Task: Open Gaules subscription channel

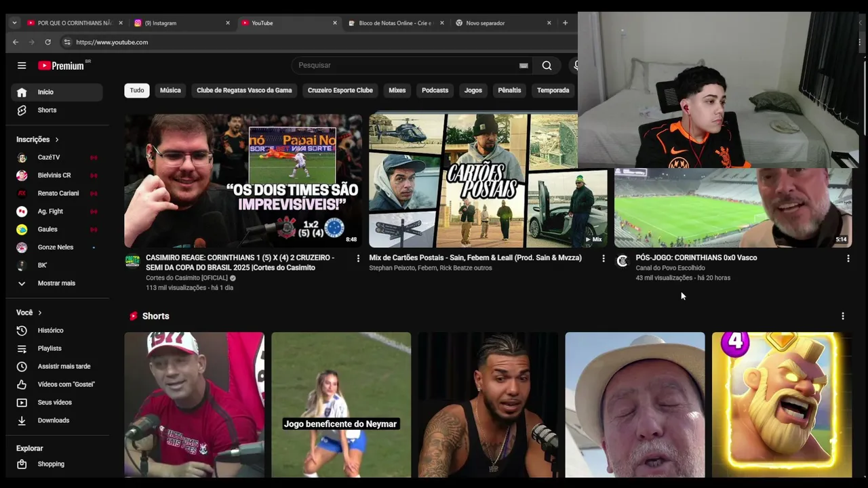Action: tap(57, 229)
